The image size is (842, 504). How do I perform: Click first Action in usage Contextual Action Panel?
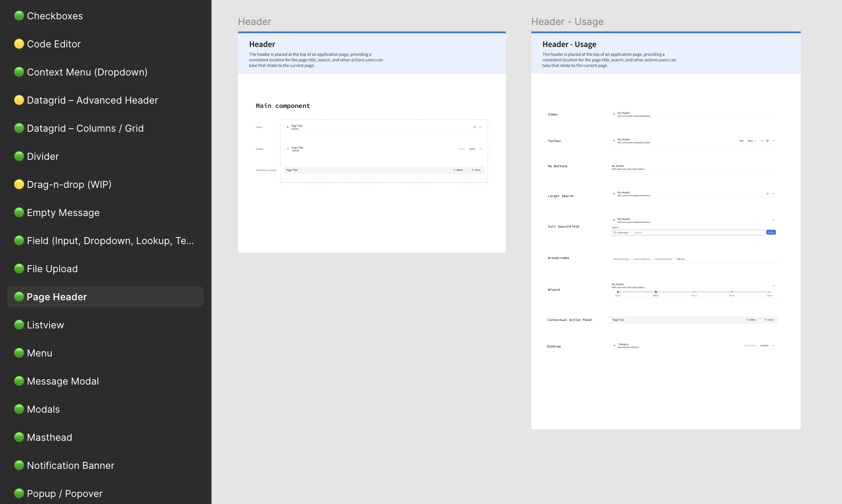pyautogui.click(x=751, y=320)
